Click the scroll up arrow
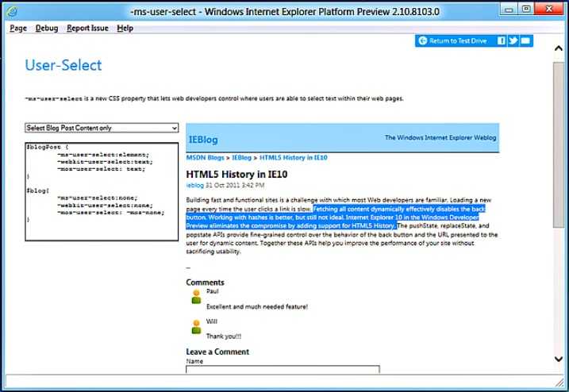This screenshot has width=569, height=392. tap(559, 48)
